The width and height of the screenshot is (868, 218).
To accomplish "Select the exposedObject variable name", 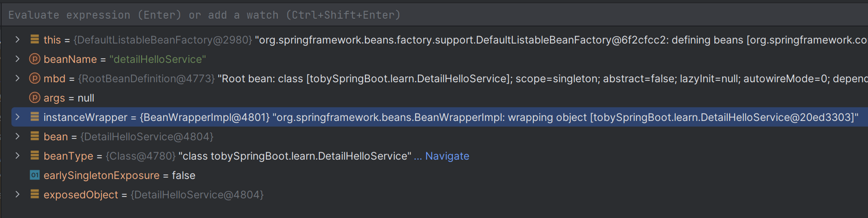I will pos(81,195).
